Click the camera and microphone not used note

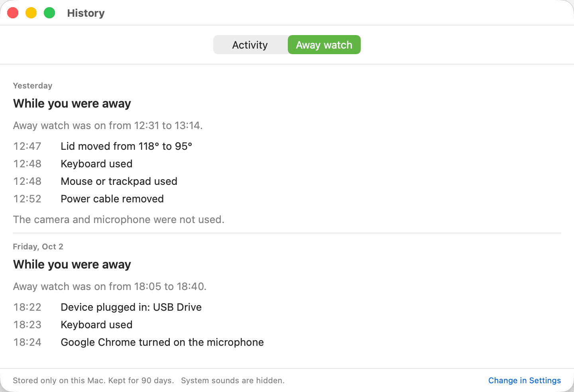(119, 220)
